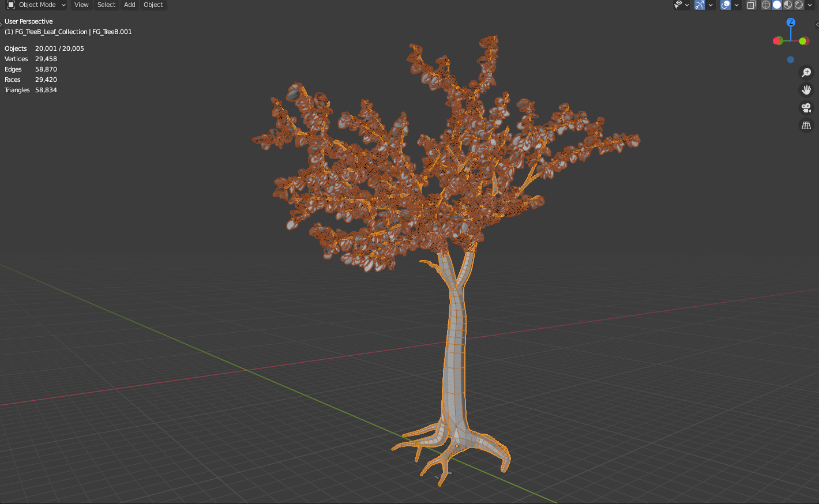Toggle perspective/orthographic grid icon
The width and height of the screenshot is (819, 504).
[x=806, y=125]
